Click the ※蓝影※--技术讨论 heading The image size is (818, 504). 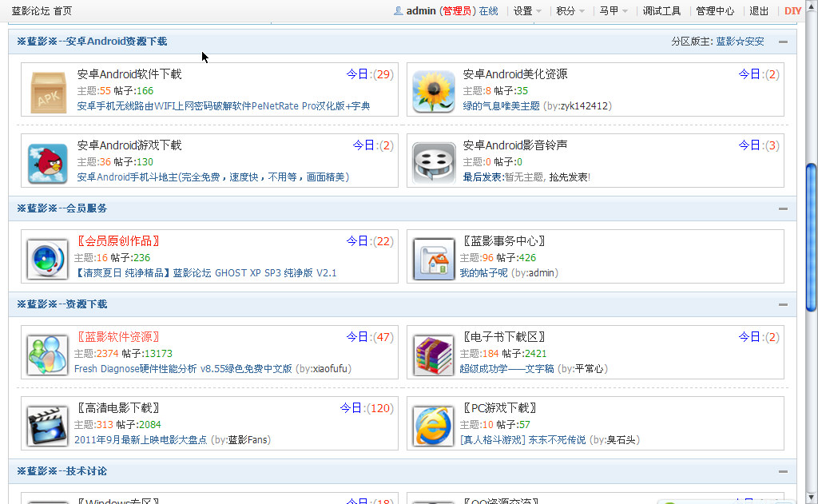click(x=62, y=471)
